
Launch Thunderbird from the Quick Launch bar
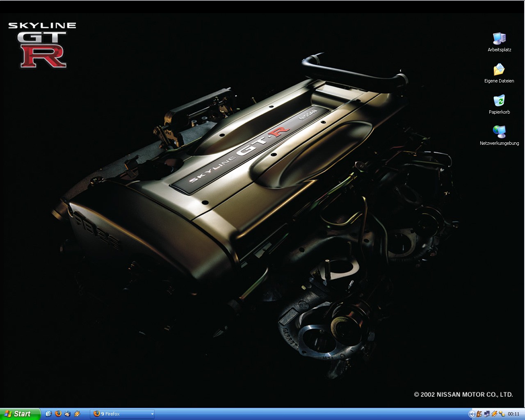point(68,414)
